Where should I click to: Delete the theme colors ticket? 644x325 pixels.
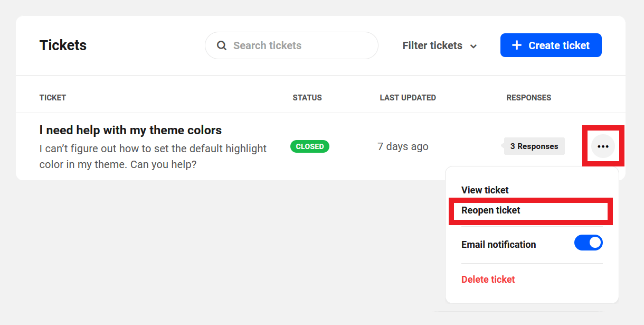click(488, 279)
